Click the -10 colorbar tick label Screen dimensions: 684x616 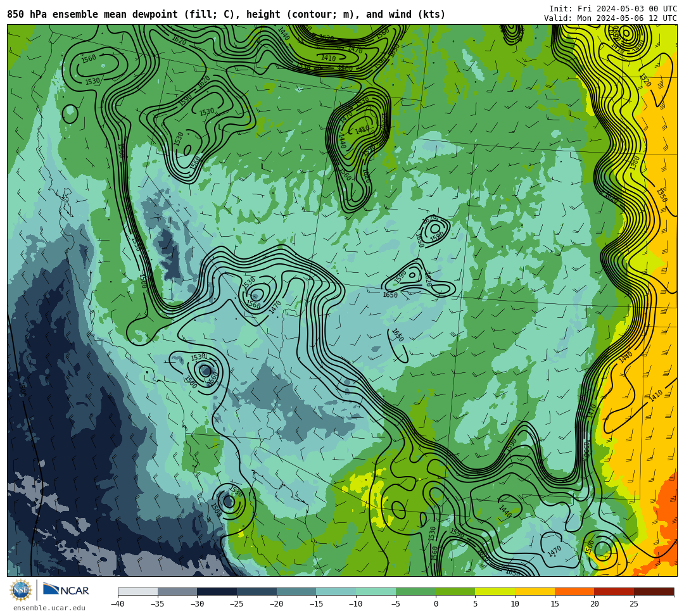pyautogui.click(x=356, y=604)
